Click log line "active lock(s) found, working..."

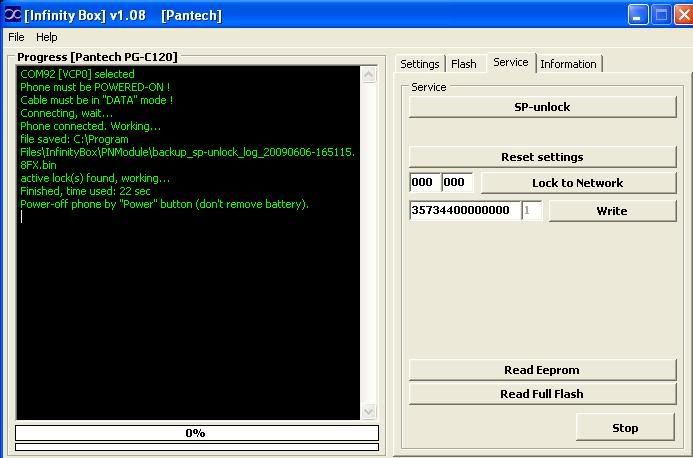[95, 178]
